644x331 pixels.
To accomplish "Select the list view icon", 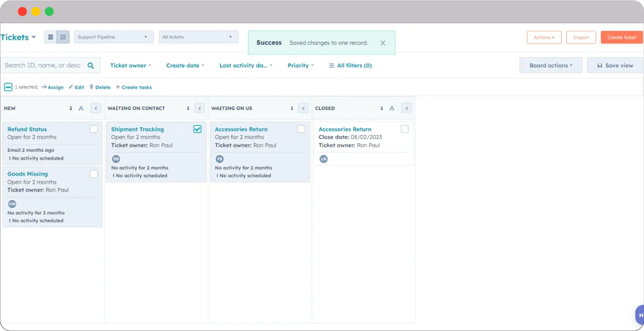I will click(x=50, y=37).
